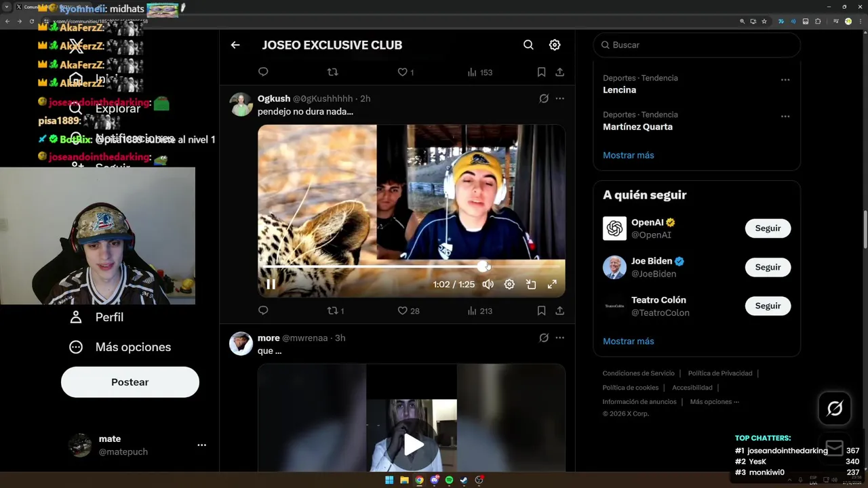Screen dimensions: 868x488
Task: Open the floating messages envelope button
Action: 835,448
